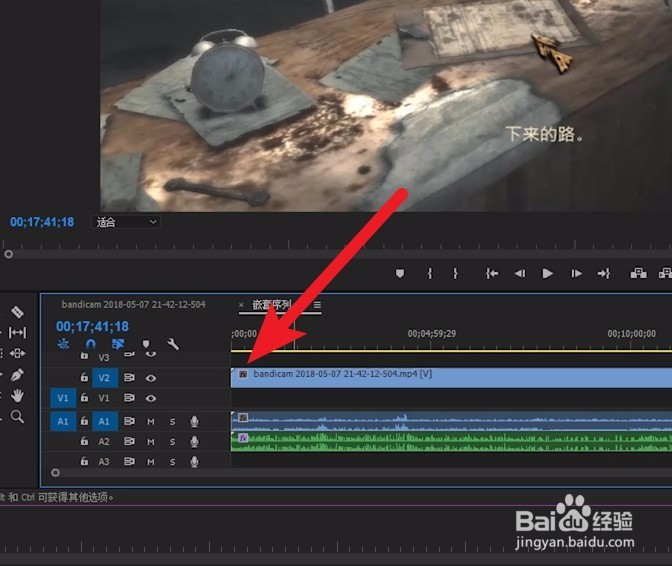The width and height of the screenshot is (672, 566).
Task: Toggle V1 source patch
Action: coord(63,398)
